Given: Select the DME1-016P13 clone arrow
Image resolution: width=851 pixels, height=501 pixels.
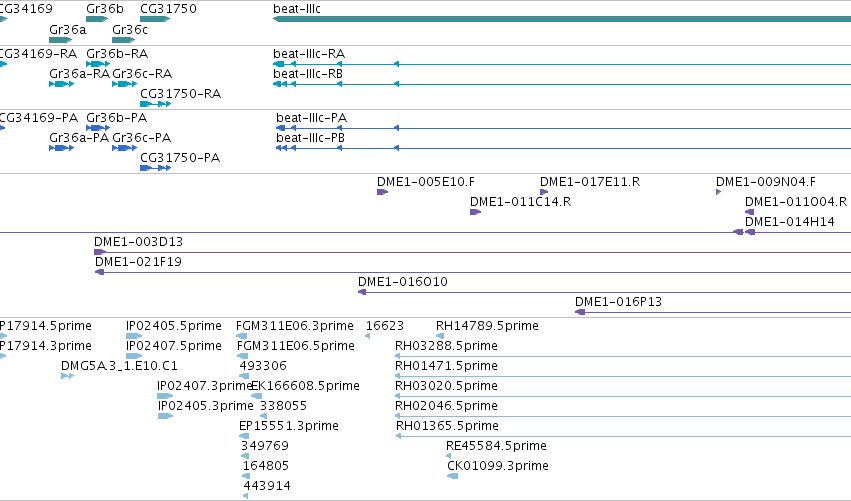Looking at the screenshot, I should [580, 313].
